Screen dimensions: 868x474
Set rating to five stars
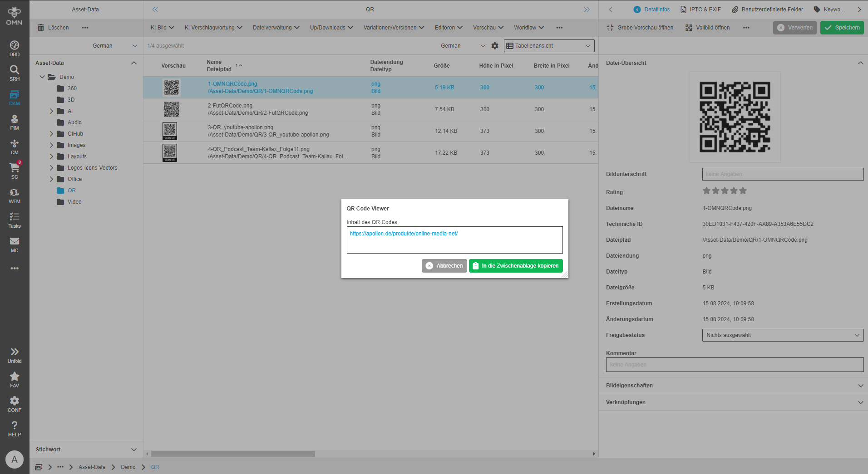coord(743,191)
